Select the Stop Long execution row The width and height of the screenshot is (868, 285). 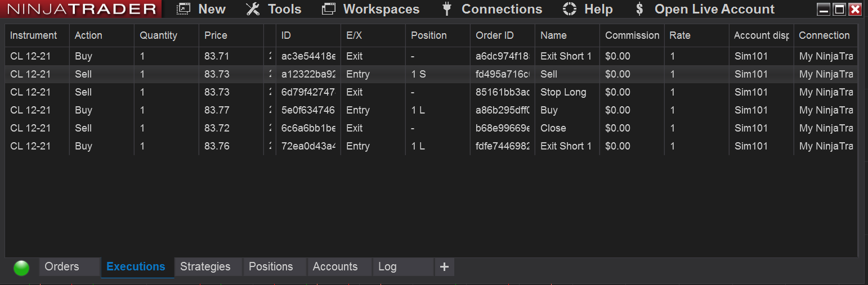563,92
